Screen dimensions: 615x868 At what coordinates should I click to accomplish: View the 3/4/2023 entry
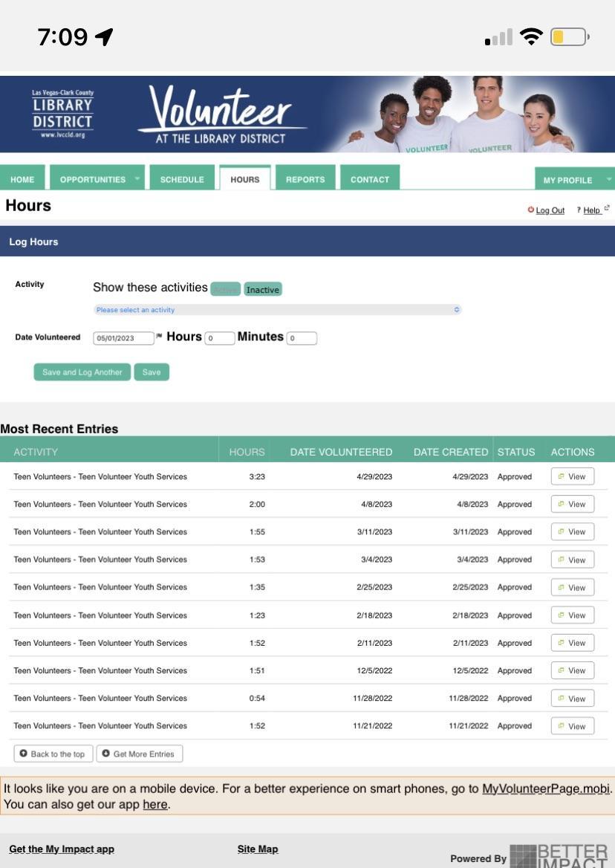point(573,560)
